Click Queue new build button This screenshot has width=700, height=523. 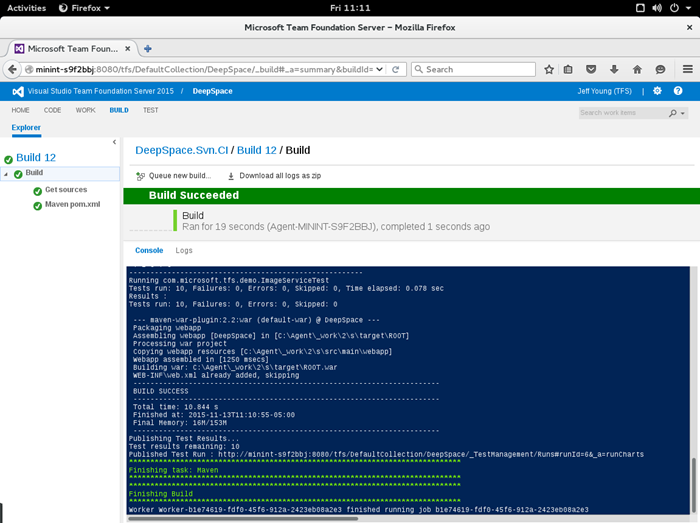pyautogui.click(x=174, y=176)
